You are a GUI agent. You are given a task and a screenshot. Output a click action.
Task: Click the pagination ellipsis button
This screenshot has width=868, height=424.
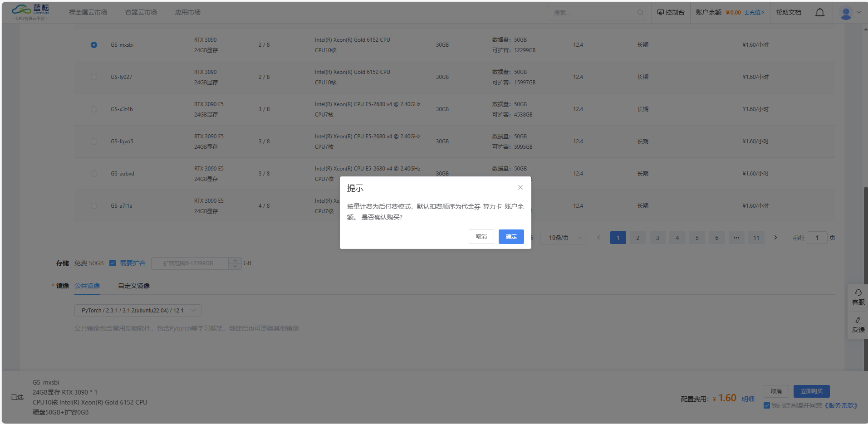tap(736, 238)
